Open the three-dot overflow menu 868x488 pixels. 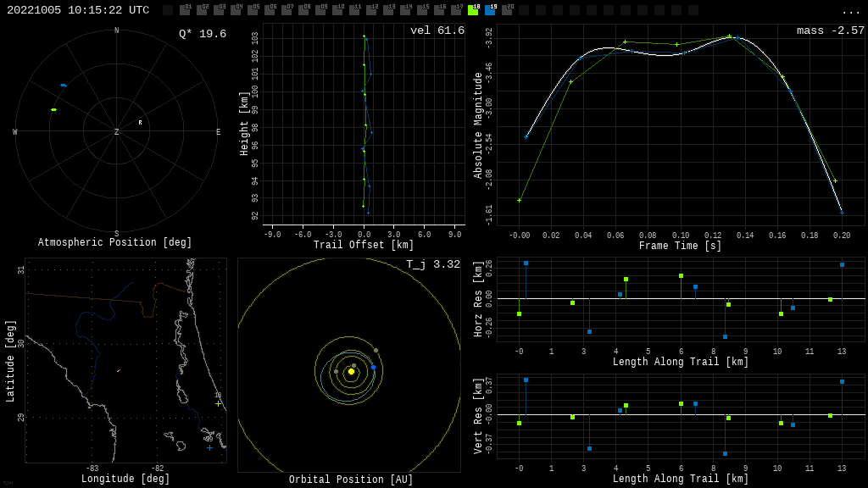(x=850, y=11)
